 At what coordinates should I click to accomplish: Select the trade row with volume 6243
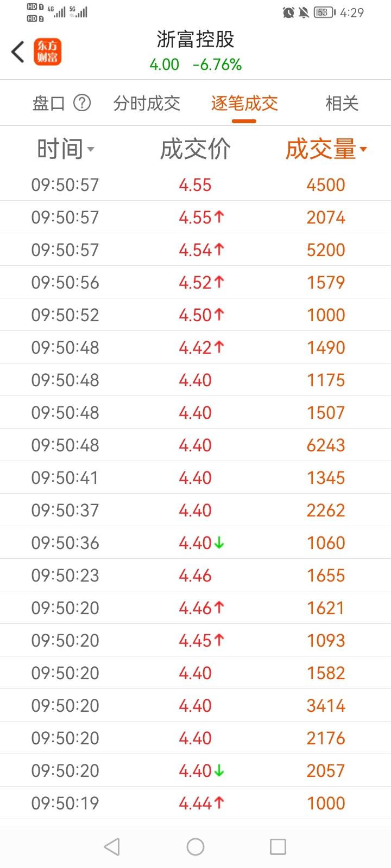(195, 445)
